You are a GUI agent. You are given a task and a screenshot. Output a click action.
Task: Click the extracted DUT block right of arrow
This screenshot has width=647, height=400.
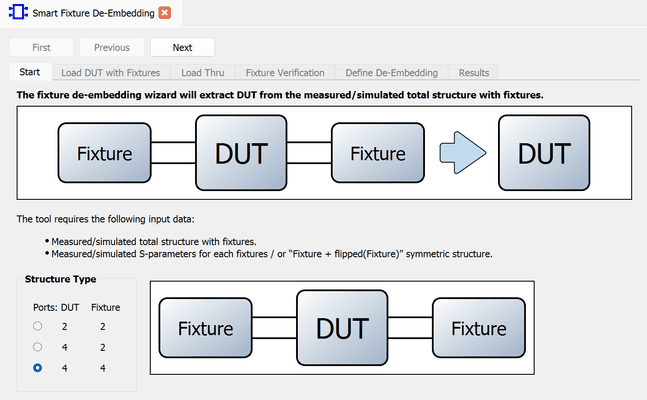(544, 154)
